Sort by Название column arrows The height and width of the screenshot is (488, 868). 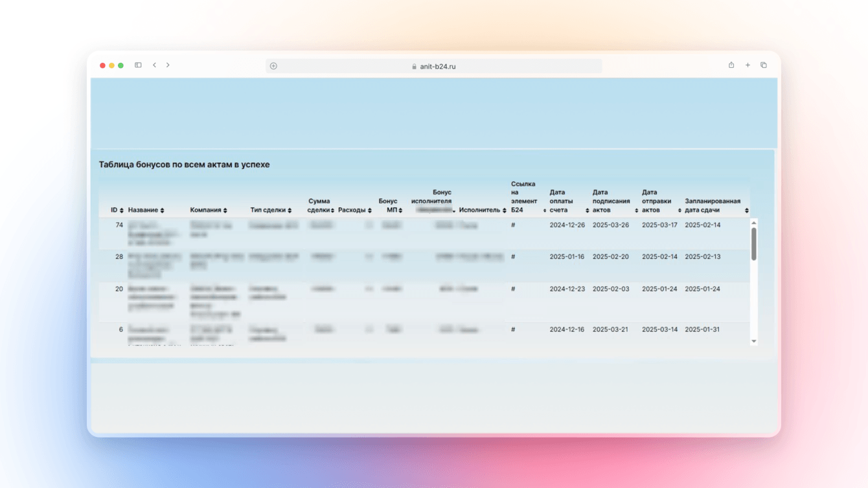[162, 210]
